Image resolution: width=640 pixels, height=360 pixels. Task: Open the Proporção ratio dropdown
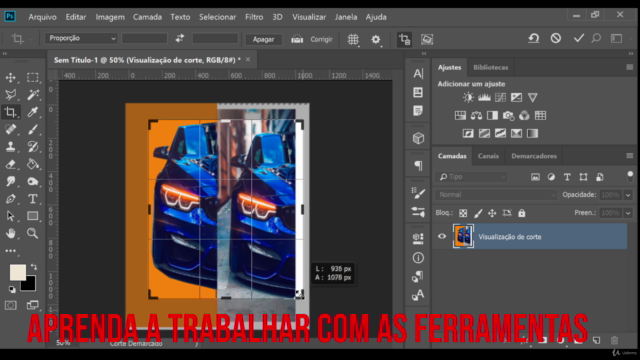coord(81,38)
